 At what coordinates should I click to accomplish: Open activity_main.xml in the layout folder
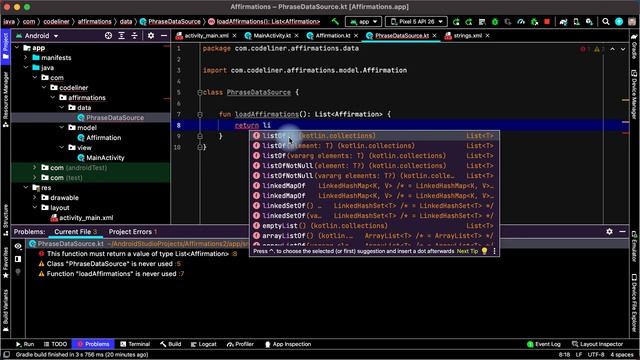[82, 218]
